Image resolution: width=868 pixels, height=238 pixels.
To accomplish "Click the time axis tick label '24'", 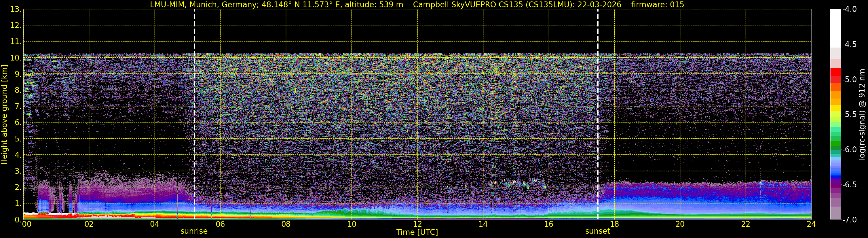I will pos(811,224).
